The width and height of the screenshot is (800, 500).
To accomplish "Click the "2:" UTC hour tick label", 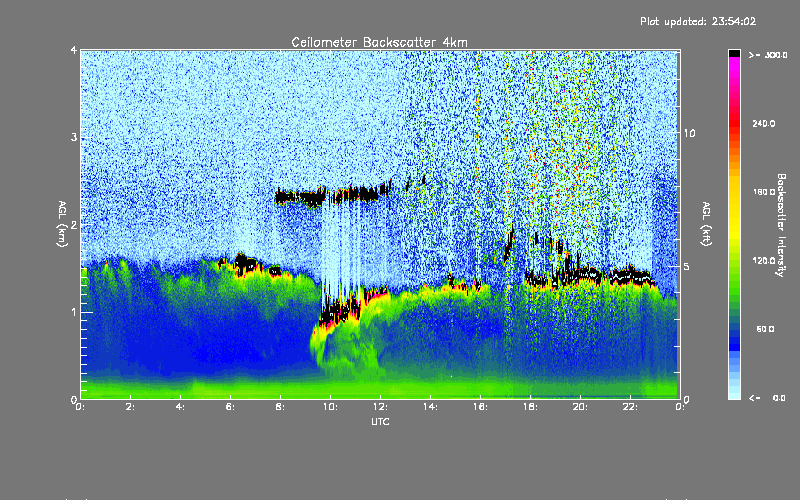I will [131, 407].
